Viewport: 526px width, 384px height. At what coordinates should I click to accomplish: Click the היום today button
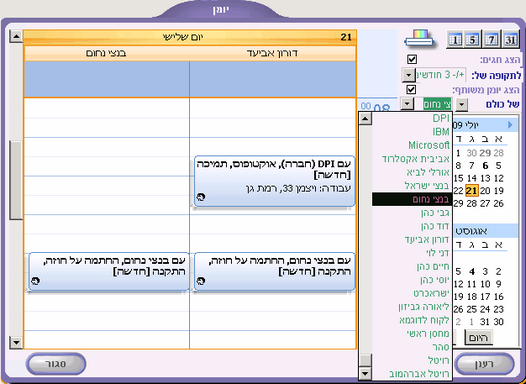click(x=479, y=337)
